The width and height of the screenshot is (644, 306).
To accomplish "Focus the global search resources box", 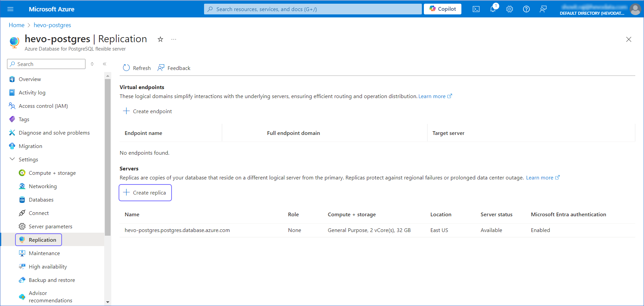I will (313, 9).
